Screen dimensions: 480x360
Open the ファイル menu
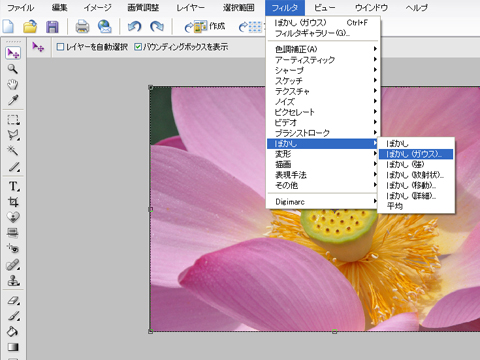click(x=21, y=8)
